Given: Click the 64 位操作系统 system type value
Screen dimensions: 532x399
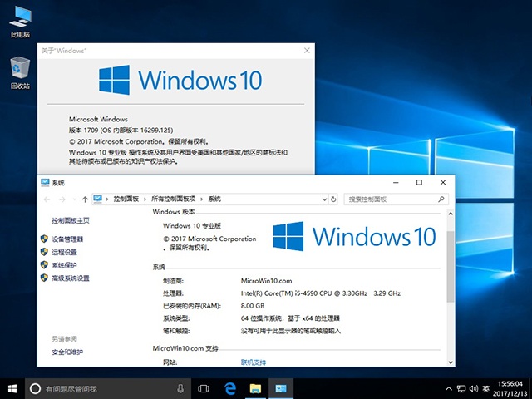Looking at the screenshot, I should point(290,318).
